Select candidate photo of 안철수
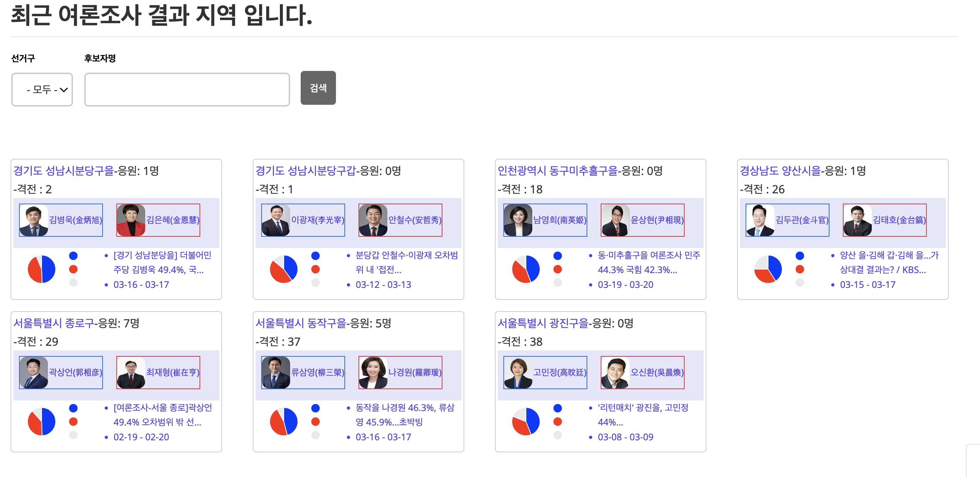 (x=373, y=220)
